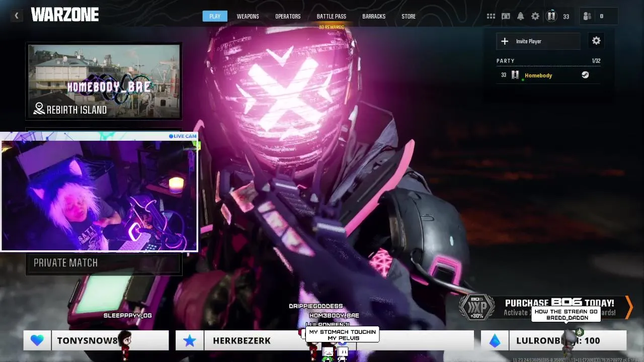Click the LIVE CAM label
This screenshot has height=362, width=644.
click(183, 136)
